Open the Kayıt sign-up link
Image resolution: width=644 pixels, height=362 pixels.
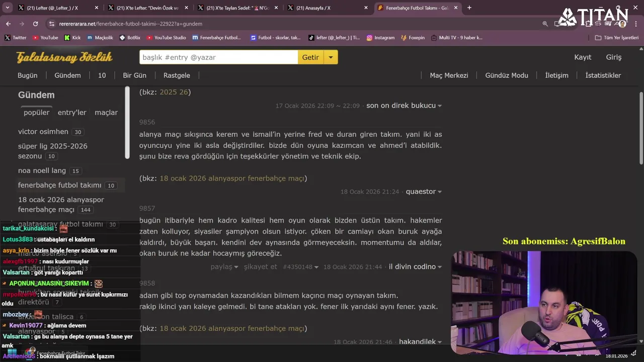583,57
